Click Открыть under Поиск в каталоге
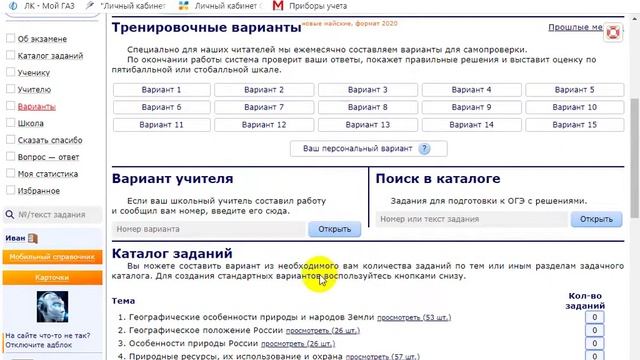 click(x=596, y=219)
